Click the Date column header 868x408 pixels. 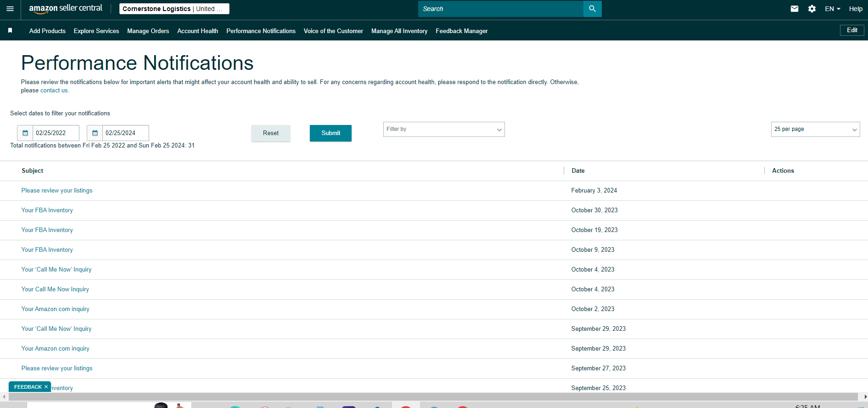(x=578, y=170)
